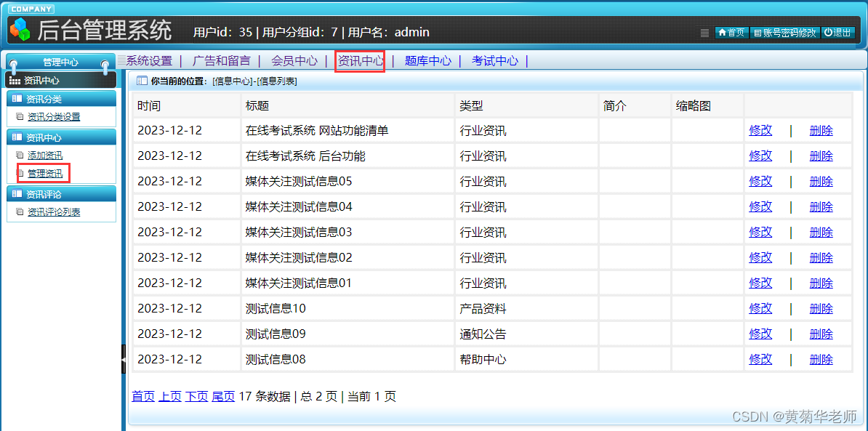Switch to 广告和留言 tab
This screenshot has height=431, width=868.
(222, 61)
